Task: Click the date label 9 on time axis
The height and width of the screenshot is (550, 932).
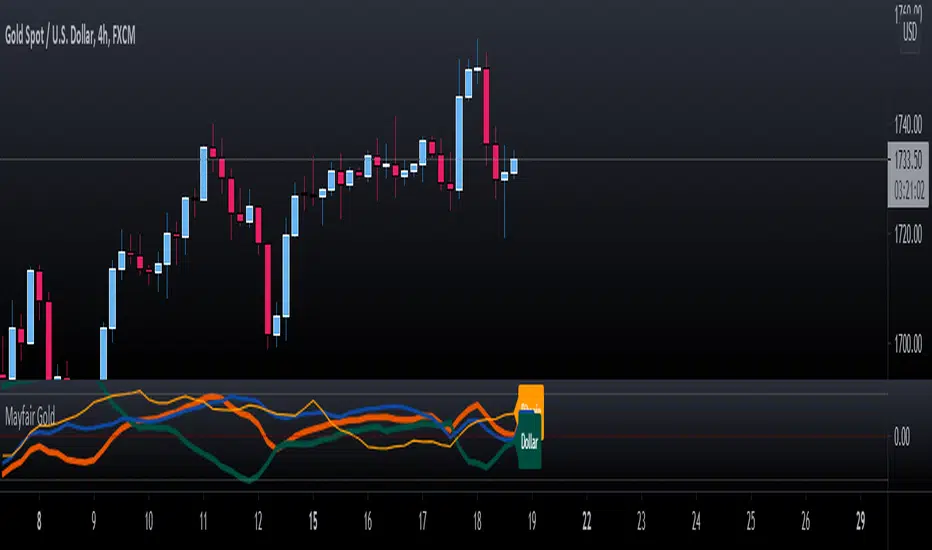Action: point(94,521)
